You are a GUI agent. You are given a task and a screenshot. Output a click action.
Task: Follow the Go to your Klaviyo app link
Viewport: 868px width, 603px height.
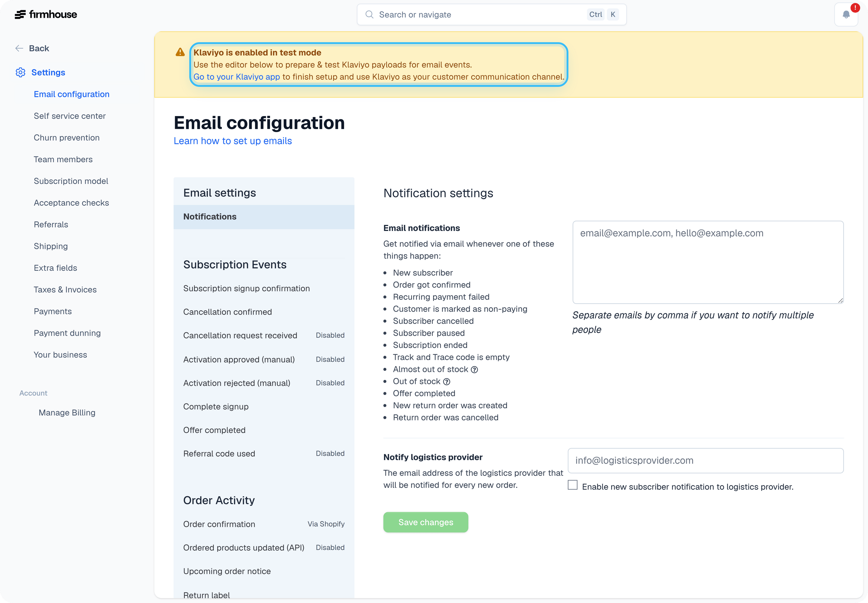coord(237,77)
